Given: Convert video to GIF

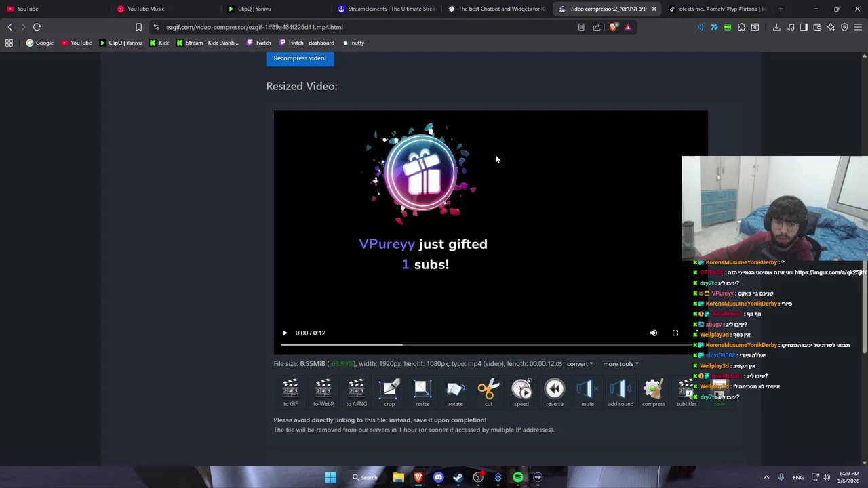Looking at the screenshot, I should tap(290, 393).
